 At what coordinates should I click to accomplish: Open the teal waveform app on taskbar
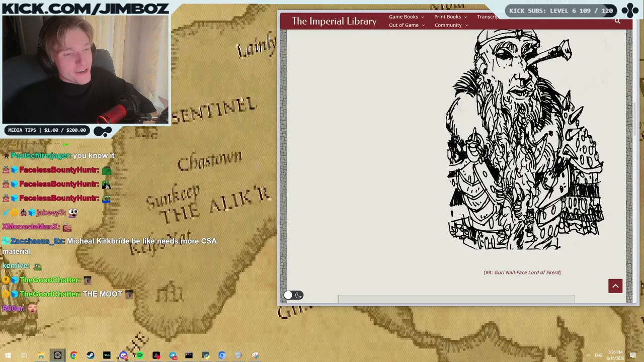[x=107, y=355]
